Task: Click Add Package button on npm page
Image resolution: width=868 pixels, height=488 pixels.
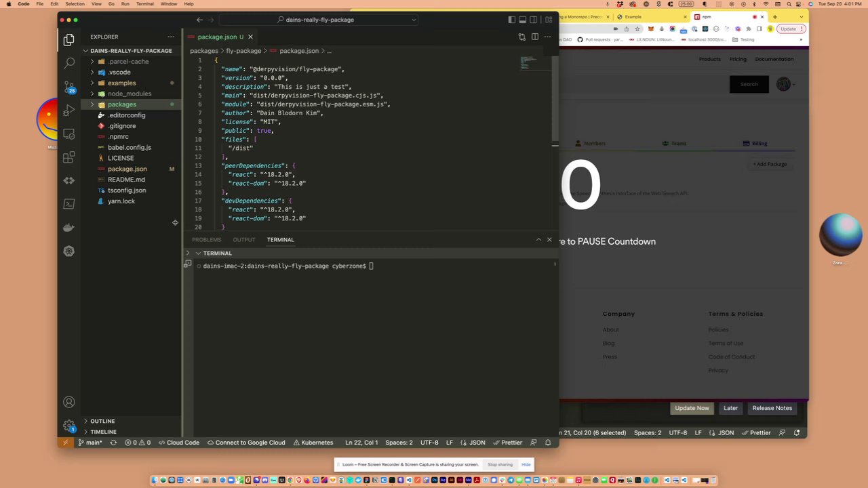Action: coord(770,164)
